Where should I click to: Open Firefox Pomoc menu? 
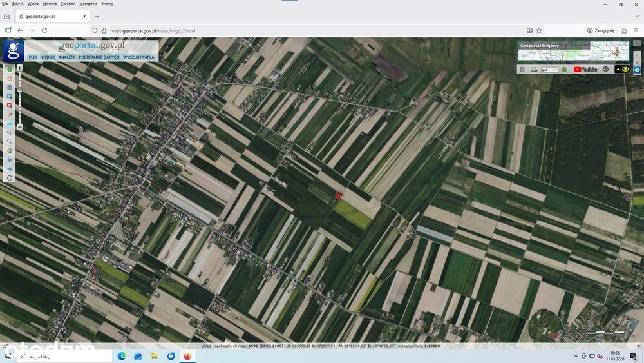(107, 4)
